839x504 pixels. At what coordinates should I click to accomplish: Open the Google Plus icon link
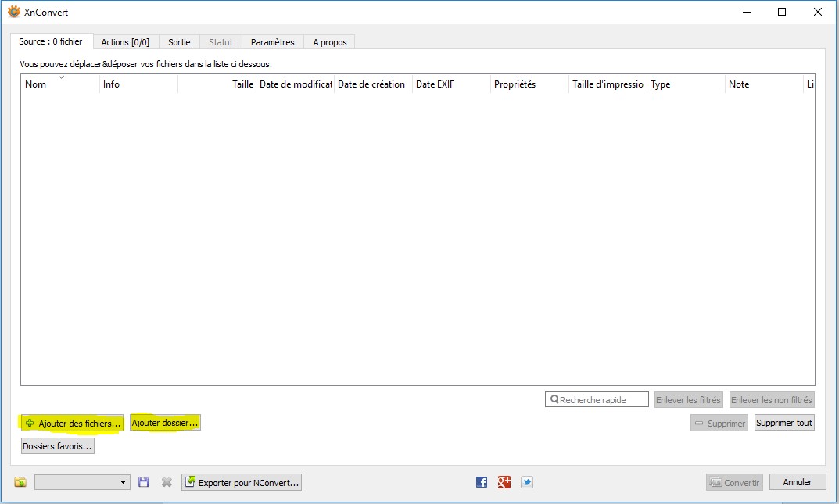[504, 482]
